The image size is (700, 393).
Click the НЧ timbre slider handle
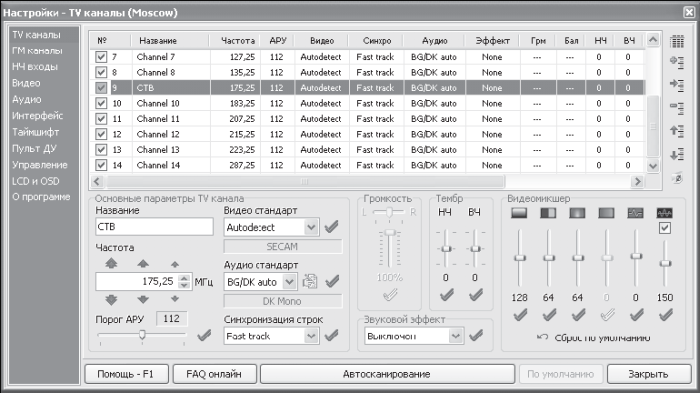point(446,249)
